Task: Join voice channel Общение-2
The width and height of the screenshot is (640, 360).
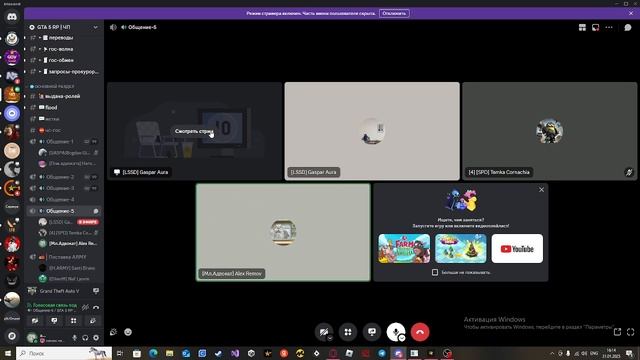Action: (x=63, y=177)
